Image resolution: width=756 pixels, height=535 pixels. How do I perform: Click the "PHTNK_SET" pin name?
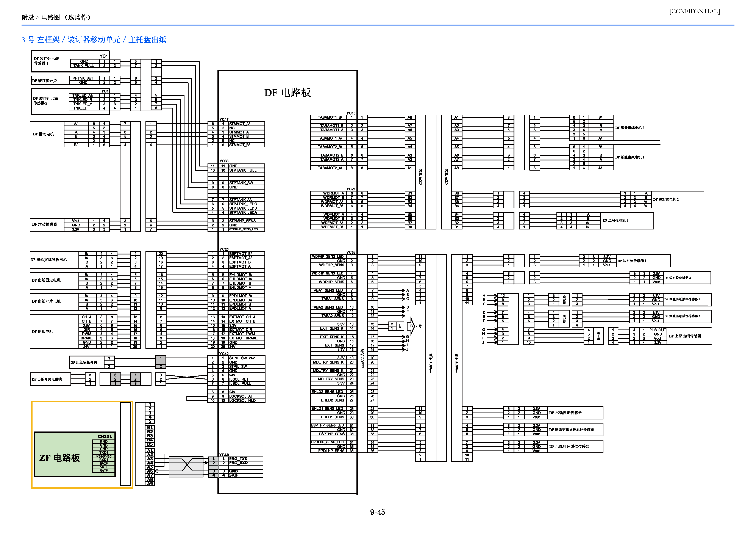point(83,78)
